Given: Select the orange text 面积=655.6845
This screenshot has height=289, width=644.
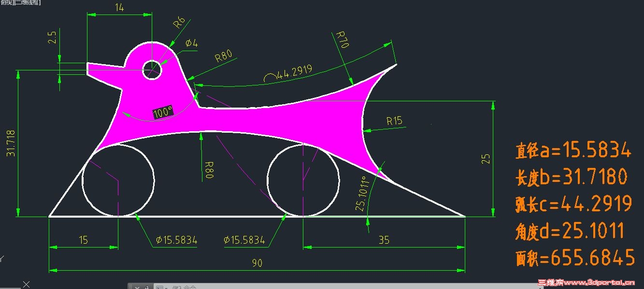Looking at the screenshot, I should pos(575,258).
